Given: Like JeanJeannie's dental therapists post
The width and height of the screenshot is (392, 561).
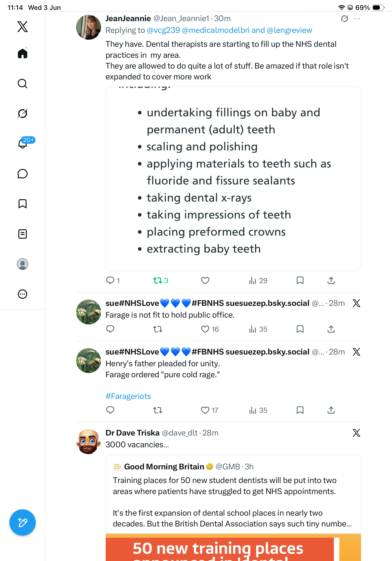Looking at the screenshot, I should click(x=205, y=280).
